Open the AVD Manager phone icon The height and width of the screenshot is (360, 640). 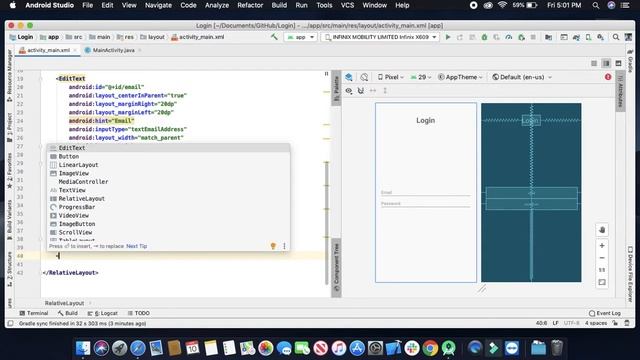(x=588, y=37)
